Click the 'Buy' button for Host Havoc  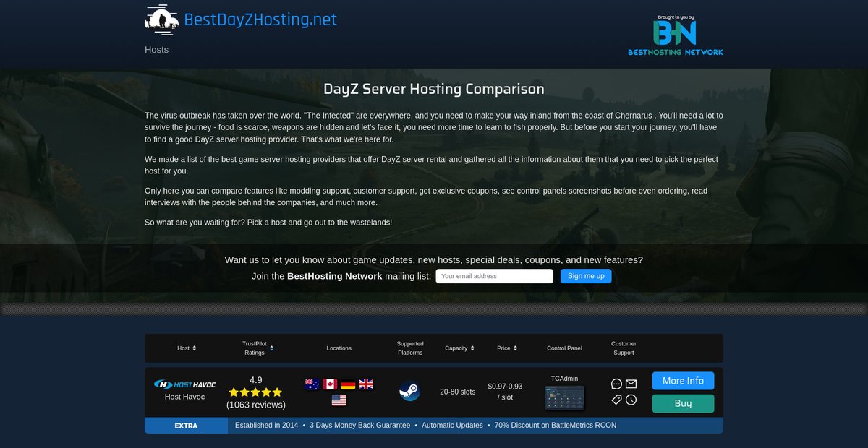coord(683,403)
